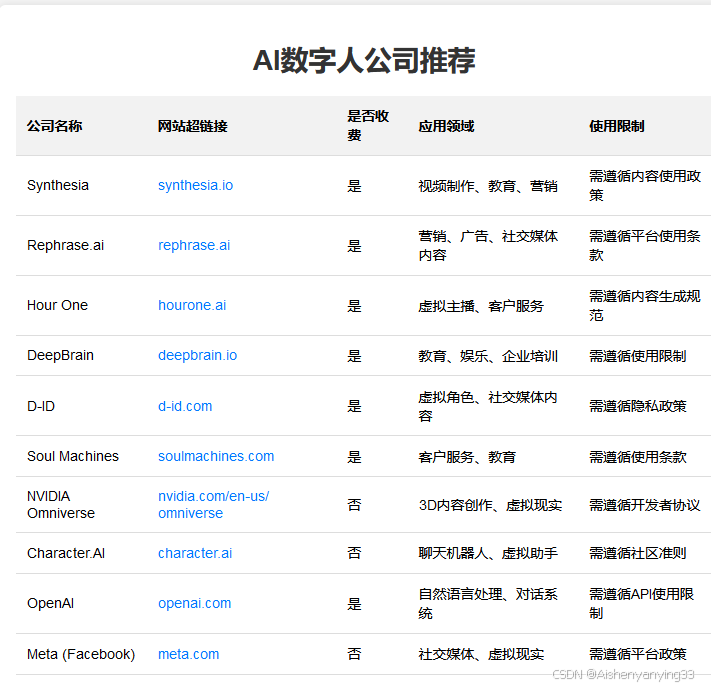Click 客户服务、教育 cell
Viewport: 711px width, 687px height.
point(467,457)
